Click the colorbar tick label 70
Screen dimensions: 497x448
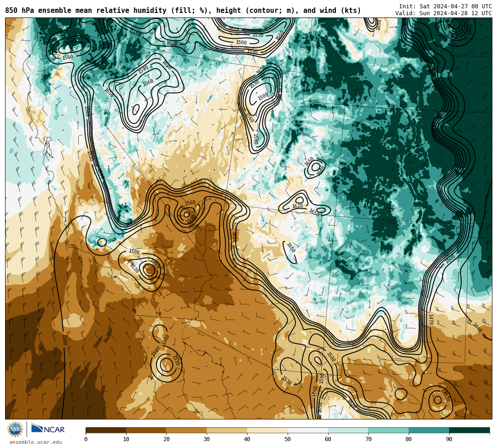[x=368, y=439]
